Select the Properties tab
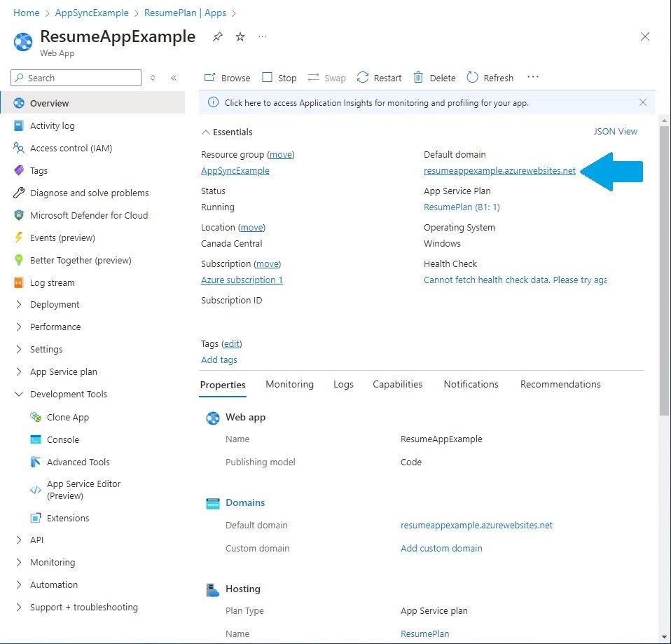671x644 pixels. (x=223, y=385)
